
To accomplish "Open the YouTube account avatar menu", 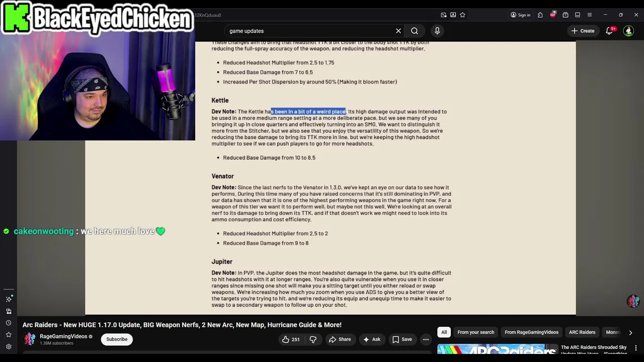I will tap(628, 31).
